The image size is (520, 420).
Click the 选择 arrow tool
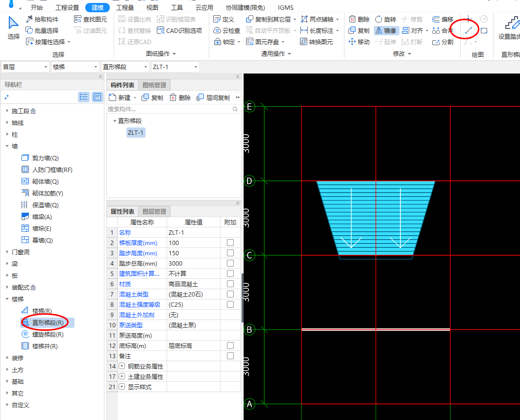point(14,28)
